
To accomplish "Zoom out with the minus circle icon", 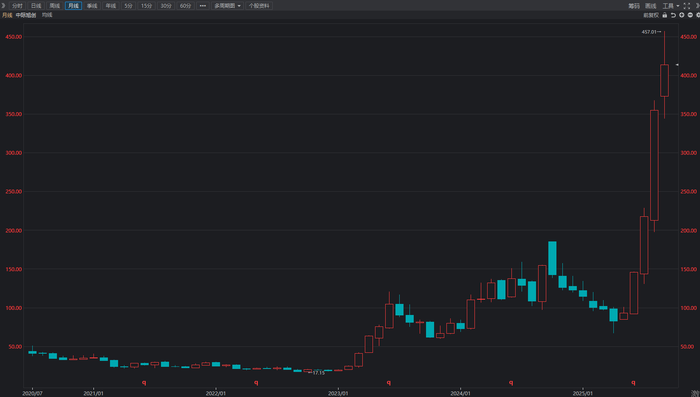I will (690, 15).
